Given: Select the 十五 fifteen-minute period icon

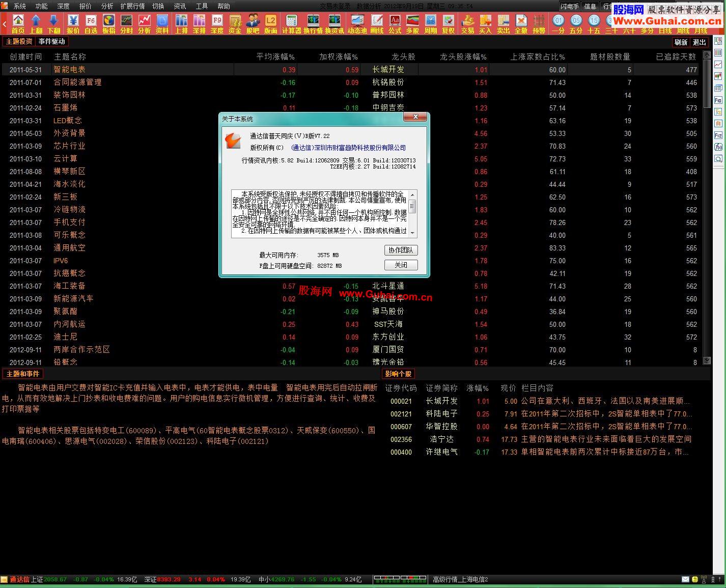Looking at the screenshot, I should (x=594, y=24).
